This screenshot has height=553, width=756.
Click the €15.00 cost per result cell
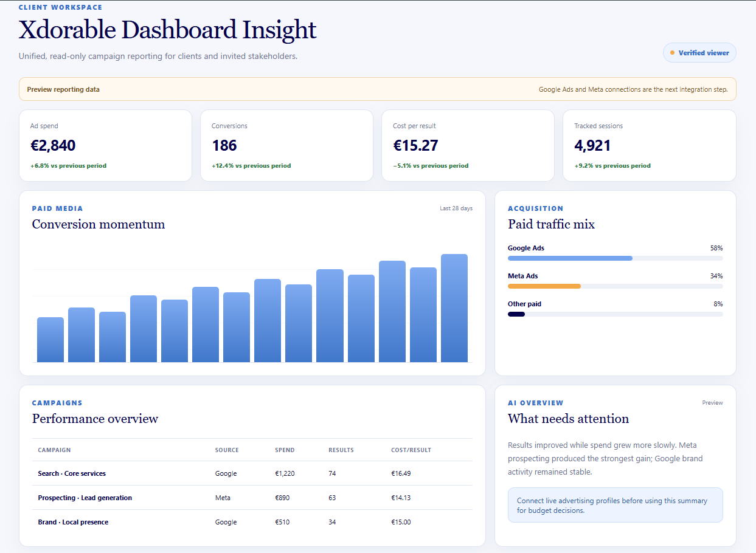[x=401, y=522]
